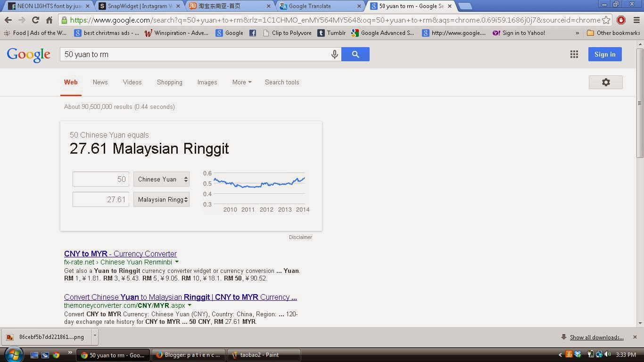
Task: Open the Chrome hamburger menu
Action: [x=636, y=20]
